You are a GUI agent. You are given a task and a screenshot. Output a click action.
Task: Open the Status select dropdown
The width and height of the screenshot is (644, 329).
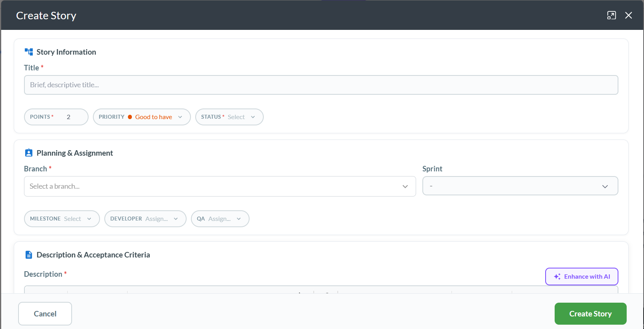[x=229, y=117]
